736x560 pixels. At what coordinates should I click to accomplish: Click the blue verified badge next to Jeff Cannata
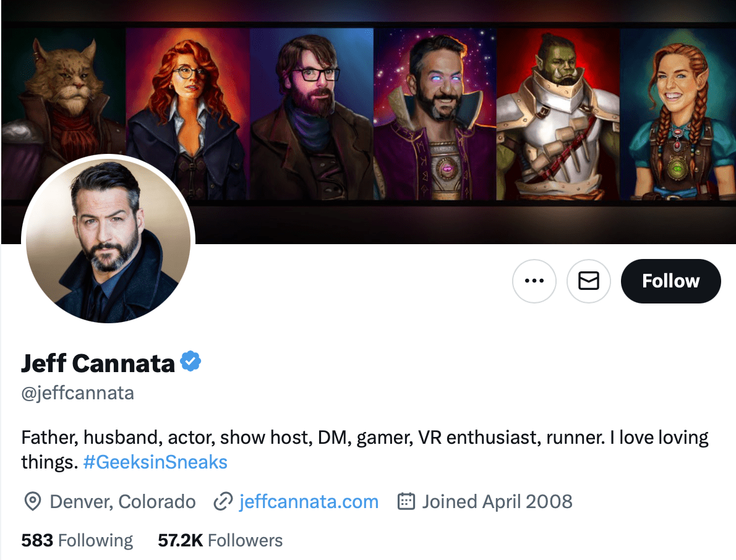coord(190,363)
